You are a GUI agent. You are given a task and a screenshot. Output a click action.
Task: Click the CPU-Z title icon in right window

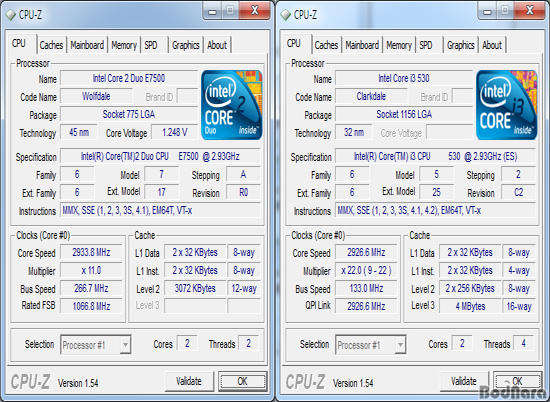(x=286, y=15)
